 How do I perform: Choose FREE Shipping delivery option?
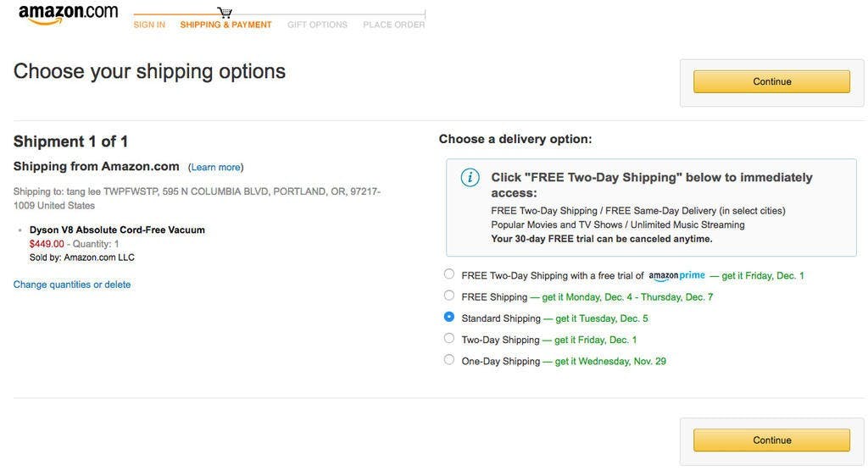tap(449, 296)
